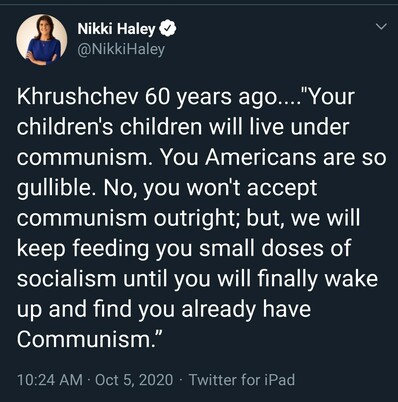
Task: Open the Twitter for iPad source link
Action: point(242,380)
